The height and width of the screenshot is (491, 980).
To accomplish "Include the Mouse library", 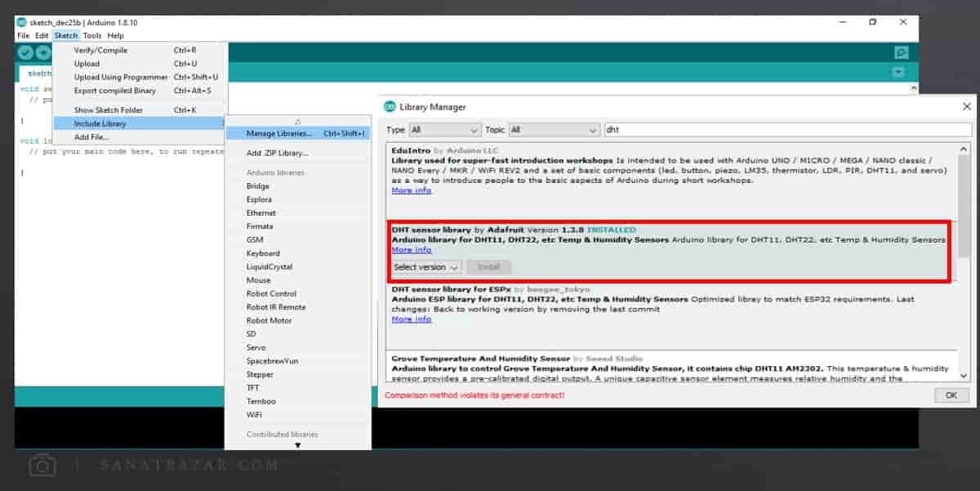I will coord(298,280).
